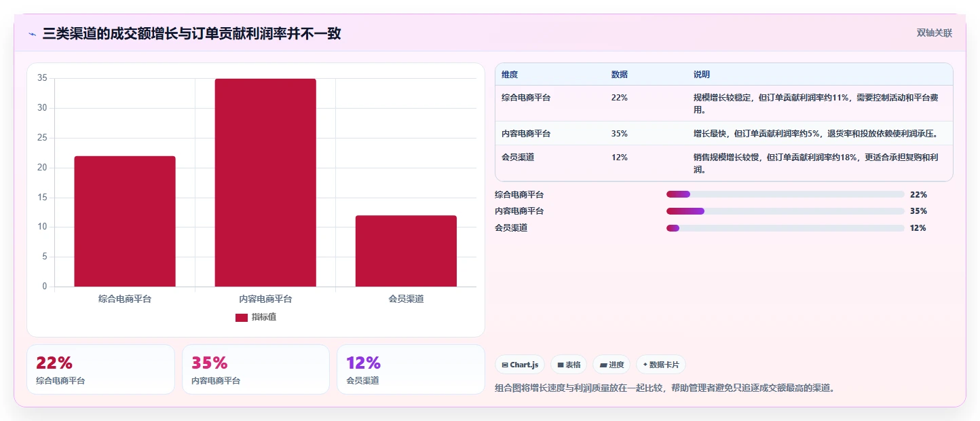This screenshot has height=421, width=980.
Task: Click the 综合电商平台 x-axis label
Action: [125, 299]
